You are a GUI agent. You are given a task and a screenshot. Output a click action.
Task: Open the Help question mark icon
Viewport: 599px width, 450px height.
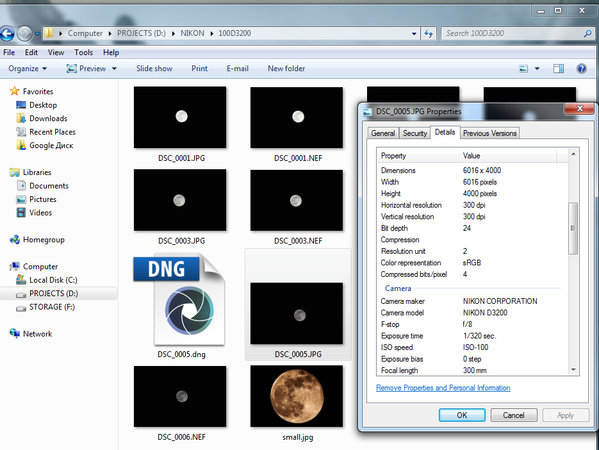click(581, 69)
